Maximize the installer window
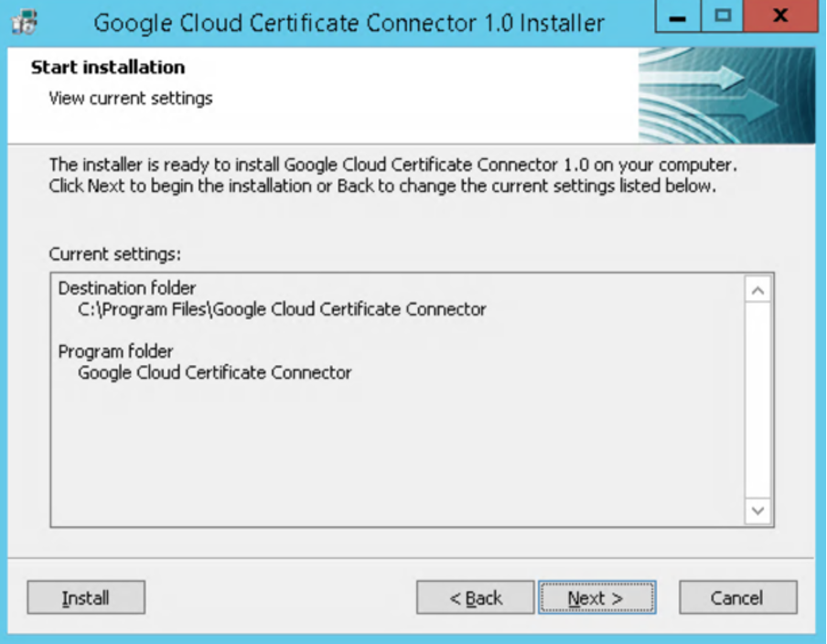Image resolution: width=827 pixels, height=644 pixels. (x=720, y=18)
